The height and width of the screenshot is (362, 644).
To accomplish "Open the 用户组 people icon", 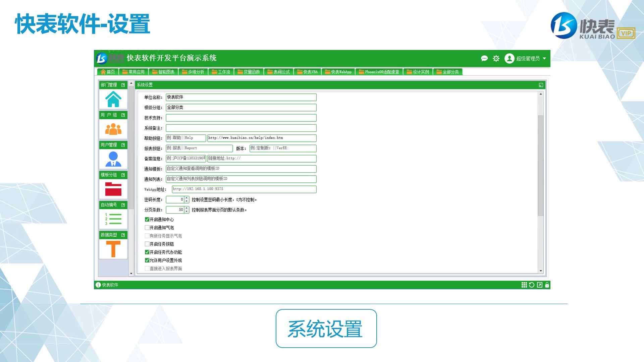I will (x=113, y=129).
